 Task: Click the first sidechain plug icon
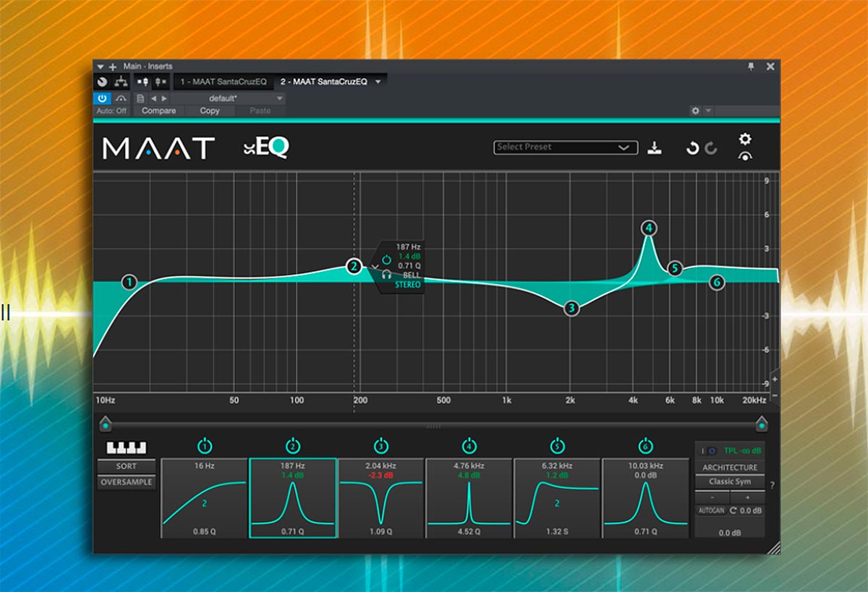[x=143, y=82]
